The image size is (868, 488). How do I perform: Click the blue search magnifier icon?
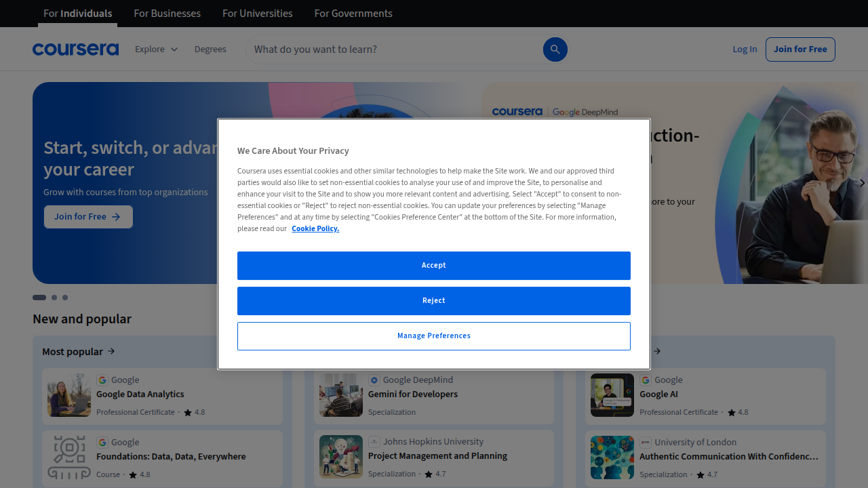pos(555,49)
